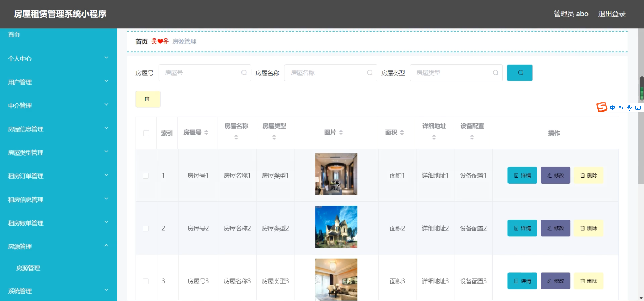Image resolution: width=644 pixels, height=301 pixels.
Task: Open Sogou soft keyboard icon
Action: 638,107
